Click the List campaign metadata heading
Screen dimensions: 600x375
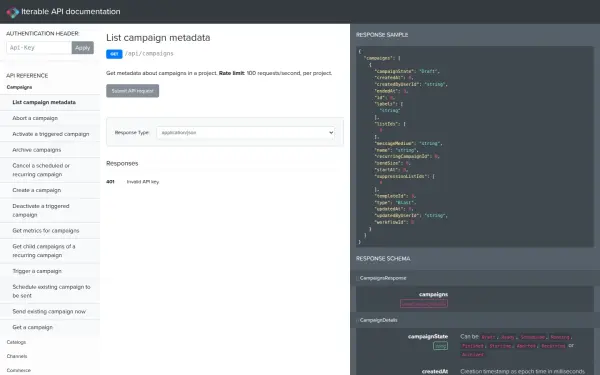click(x=158, y=38)
